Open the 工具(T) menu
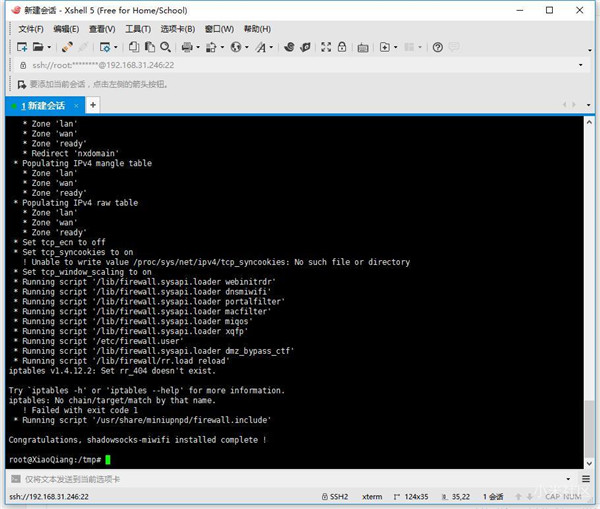This screenshot has width=600, height=509. (x=138, y=29)
